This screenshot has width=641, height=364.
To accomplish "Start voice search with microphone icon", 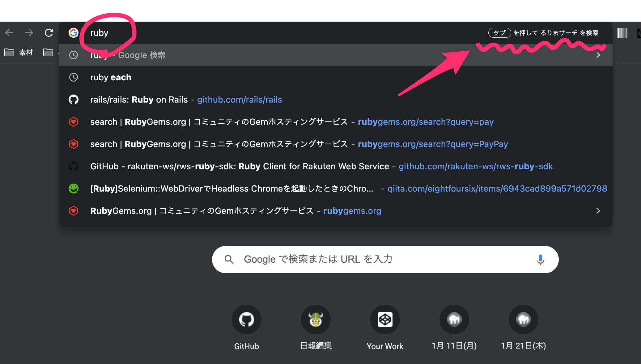I will pyautogui.click(x=540, y=260).
